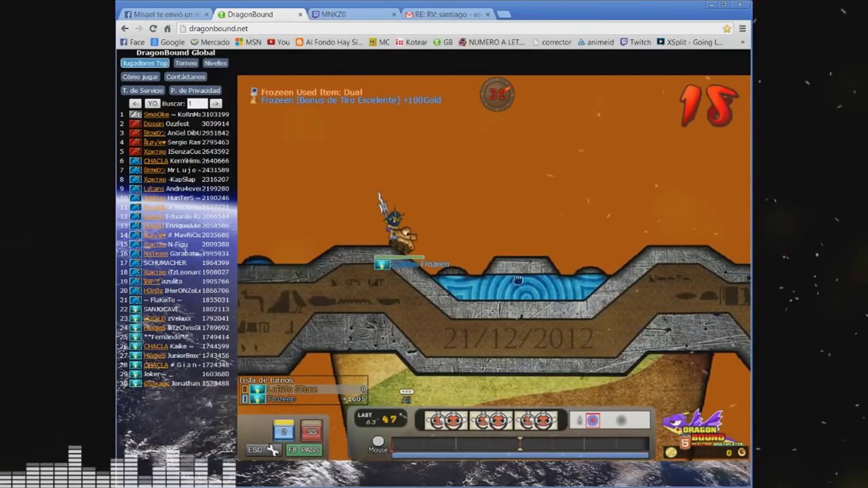Bookmark this page with the star icon

coord(727,28)
